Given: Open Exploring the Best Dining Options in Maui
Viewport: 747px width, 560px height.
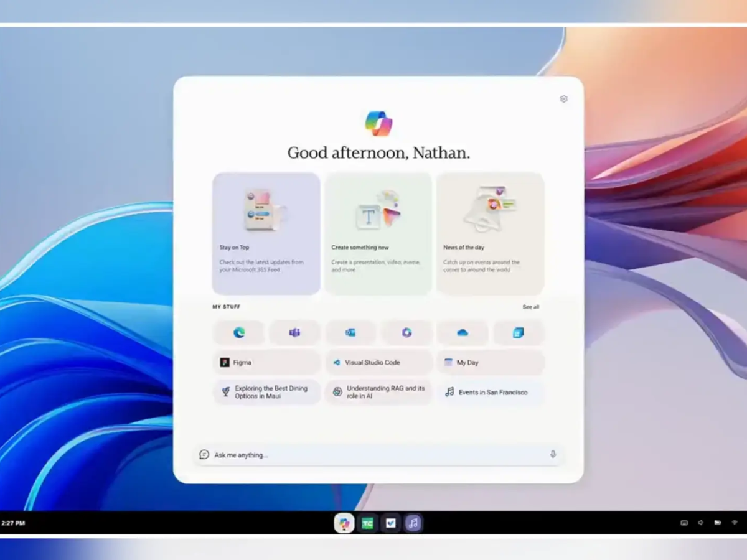Looking at the screenshot, I should pyautogui.click(x=266, y=392).
